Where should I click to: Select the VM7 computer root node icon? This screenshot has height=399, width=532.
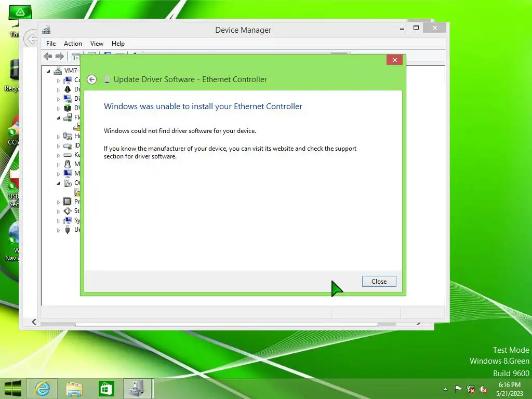click(58, 71)
